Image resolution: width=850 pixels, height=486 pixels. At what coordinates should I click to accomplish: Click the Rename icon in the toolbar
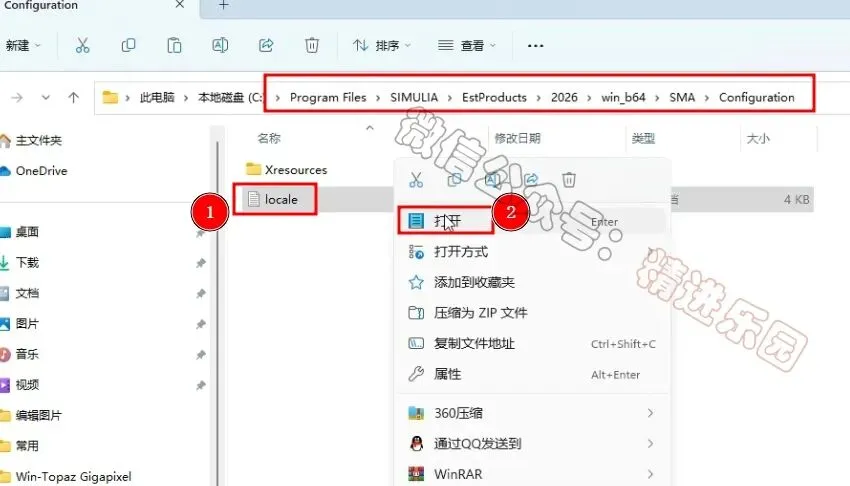(x=220, y=46)
